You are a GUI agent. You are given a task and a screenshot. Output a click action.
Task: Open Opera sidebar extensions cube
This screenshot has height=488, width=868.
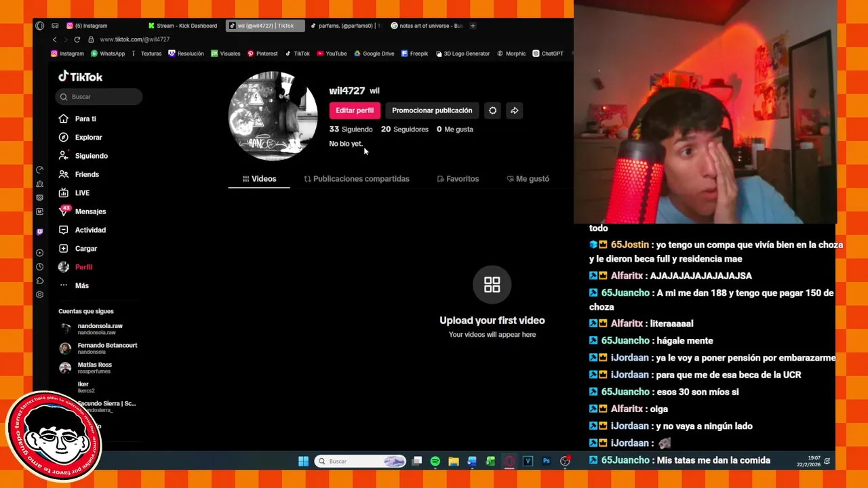(39, 281)
